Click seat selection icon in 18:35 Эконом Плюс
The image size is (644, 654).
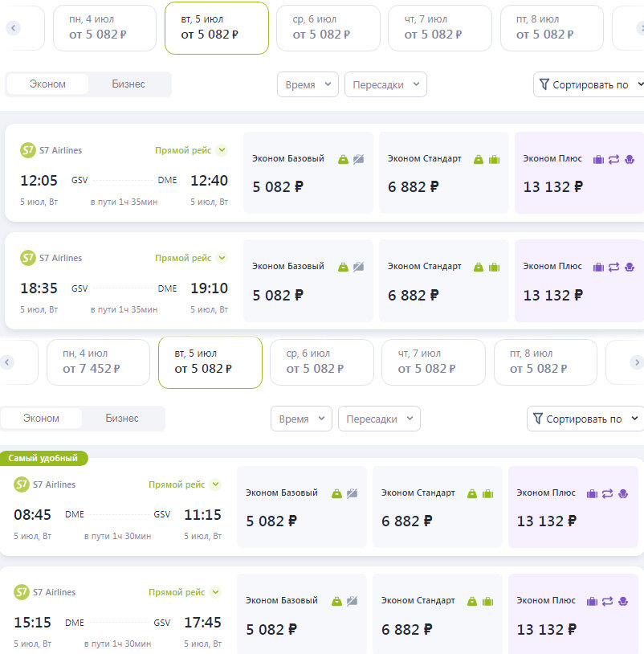click(630, 267)
